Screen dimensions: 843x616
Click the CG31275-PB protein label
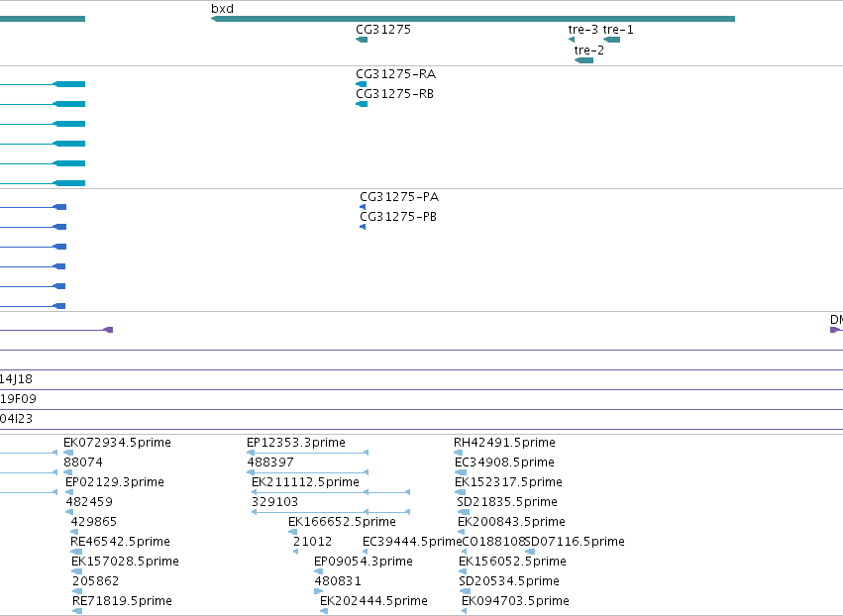pos(398,217)
